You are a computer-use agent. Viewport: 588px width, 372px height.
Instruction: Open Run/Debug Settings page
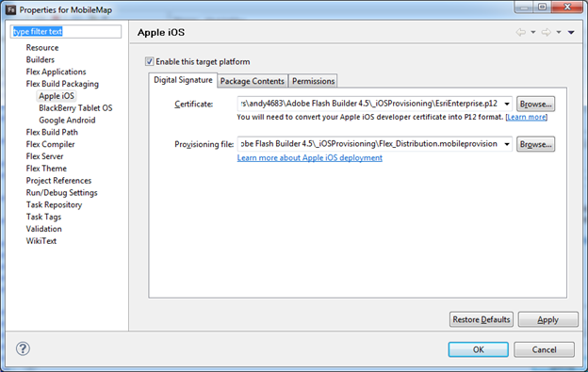pyautogui.click(x=61, y=192)
